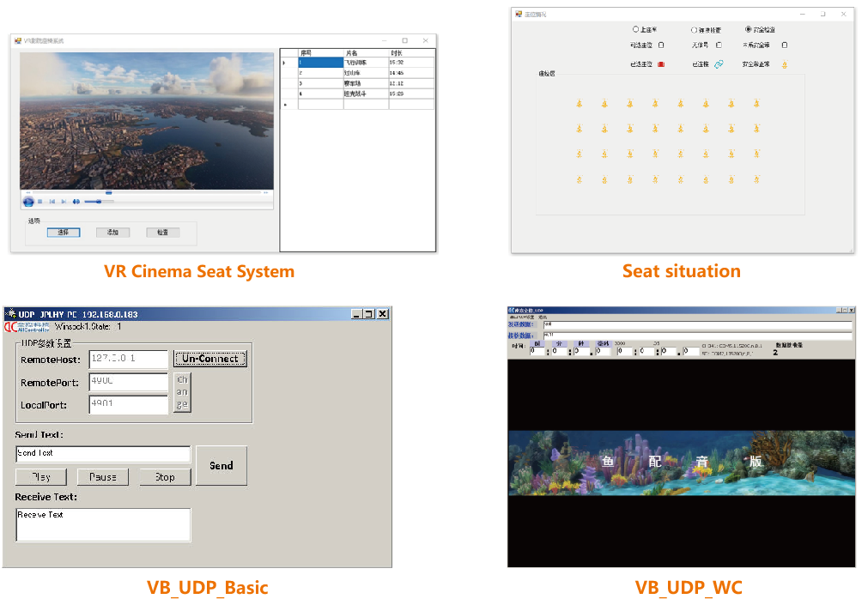
Task: Adjust the volume slider in VR Cinema player
Action: (99, 202)
